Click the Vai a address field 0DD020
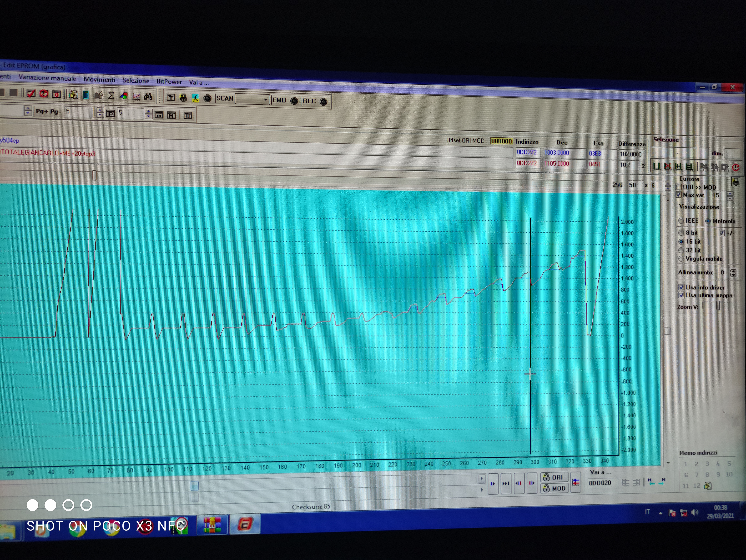 pos(603,483)
